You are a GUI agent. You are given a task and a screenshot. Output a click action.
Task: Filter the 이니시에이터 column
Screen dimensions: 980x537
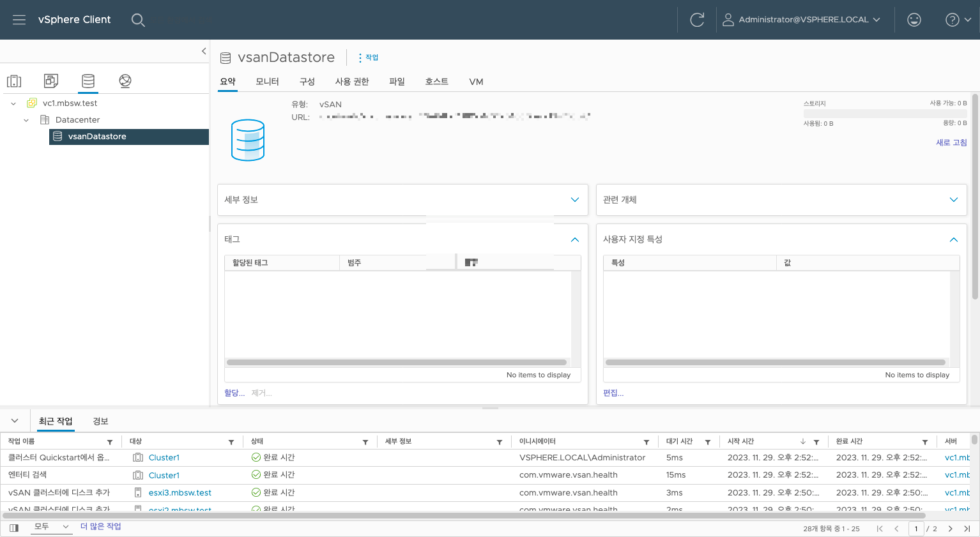coord(647,442)
